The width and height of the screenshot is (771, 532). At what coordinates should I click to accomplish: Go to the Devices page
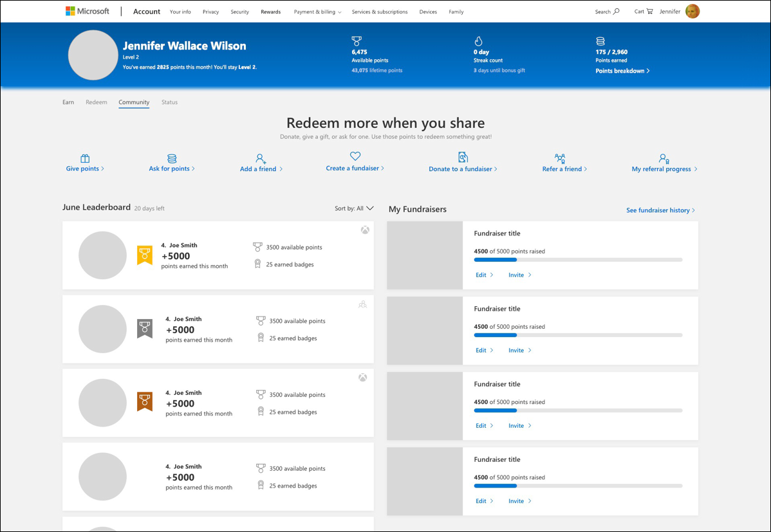coord(428,12)
